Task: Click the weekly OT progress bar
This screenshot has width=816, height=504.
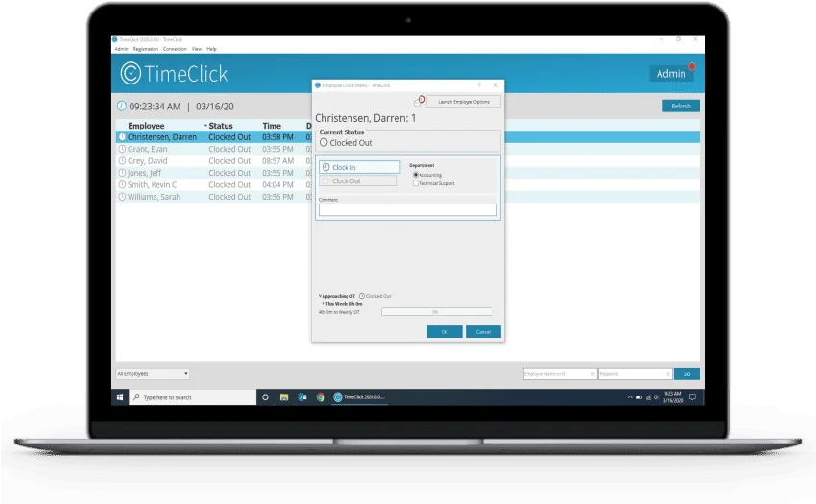Action: point(436,312)
